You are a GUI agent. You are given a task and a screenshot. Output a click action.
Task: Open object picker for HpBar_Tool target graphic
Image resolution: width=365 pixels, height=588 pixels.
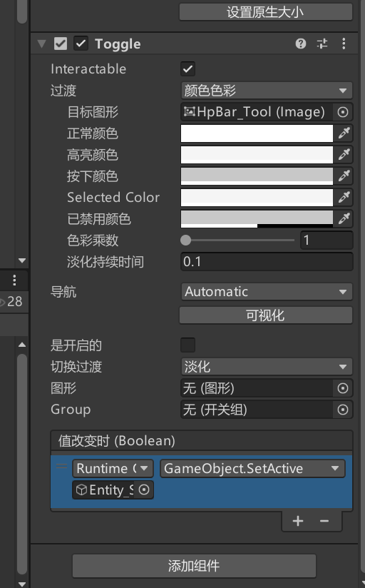click(x=342, y=112)
